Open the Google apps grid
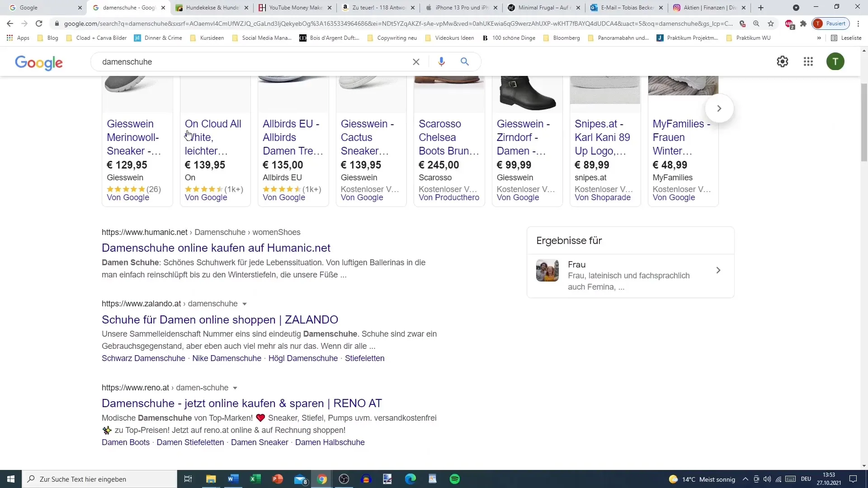Viewport: 868px width, 488px height. point(808,61)
